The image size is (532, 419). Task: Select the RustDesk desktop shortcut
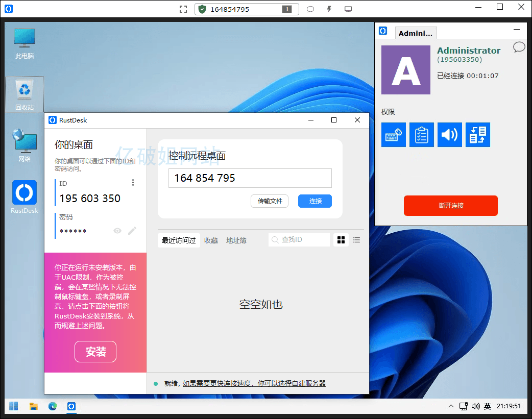(25, 197)
